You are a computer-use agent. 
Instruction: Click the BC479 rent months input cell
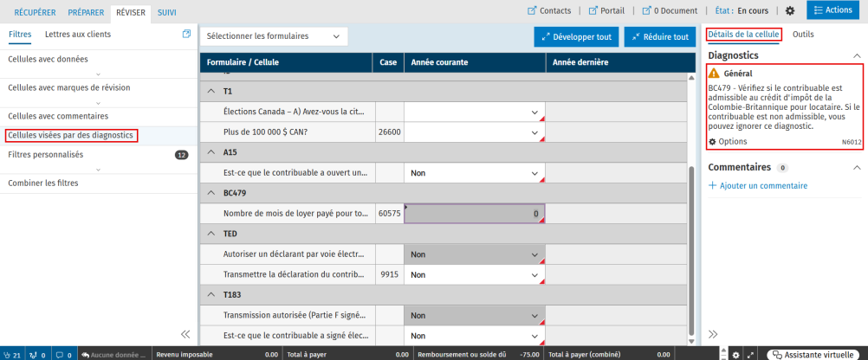pyautogui.click(x=474, y=213)
